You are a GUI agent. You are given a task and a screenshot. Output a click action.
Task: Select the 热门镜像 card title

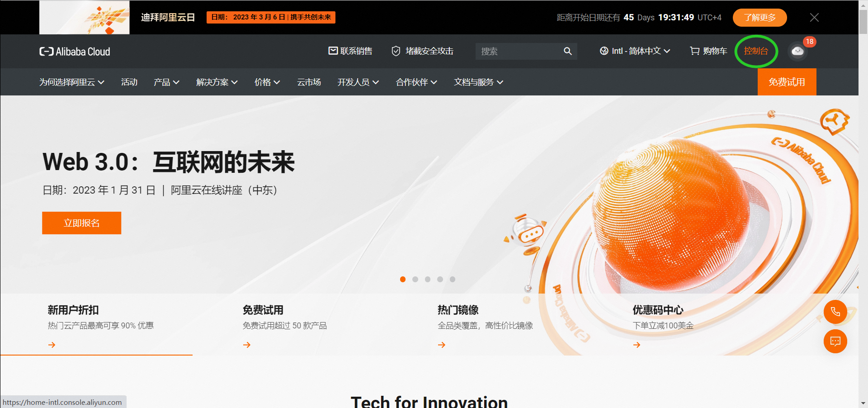point(458,310)
